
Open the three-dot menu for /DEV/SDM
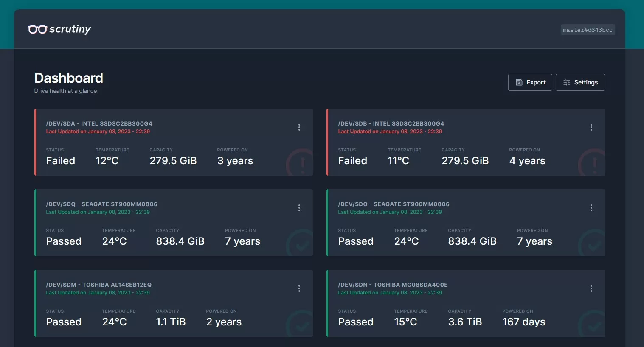click(x=299, y=288)
